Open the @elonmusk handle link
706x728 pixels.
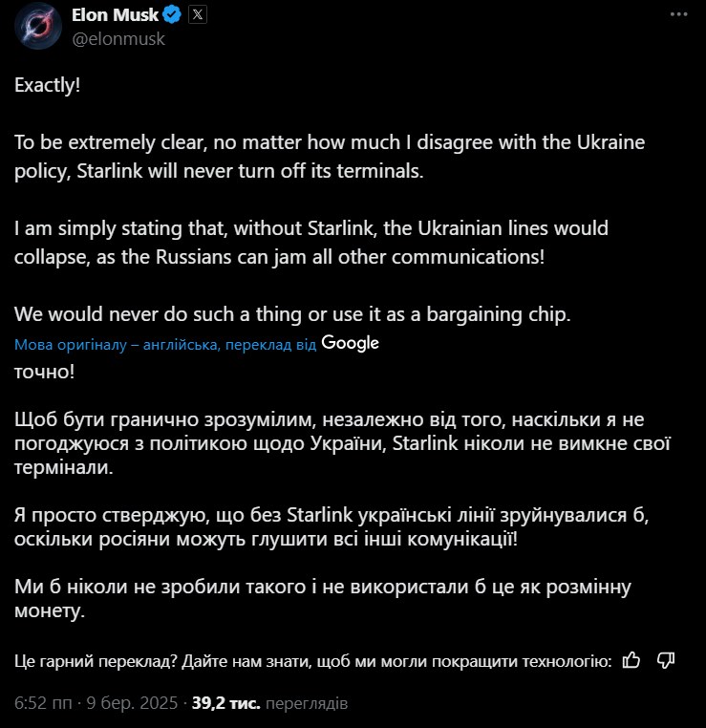point(118,38)
